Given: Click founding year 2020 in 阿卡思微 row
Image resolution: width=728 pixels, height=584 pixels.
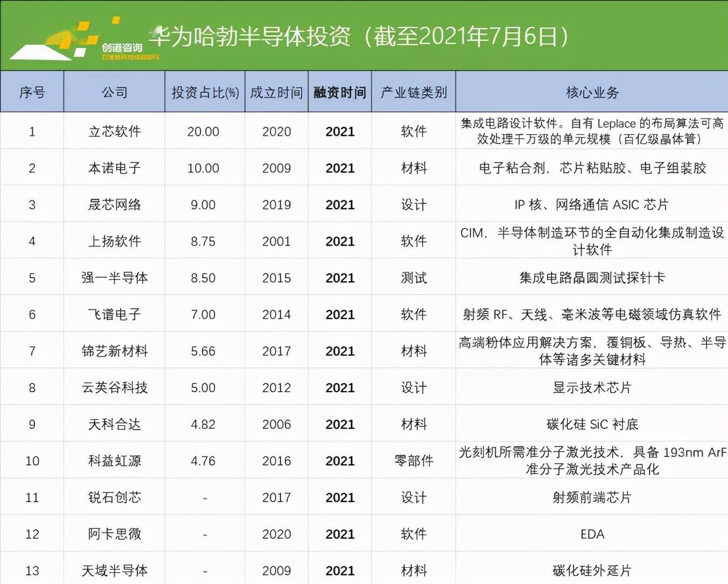Looking at the screenshot, I should [x=276, y=534].
